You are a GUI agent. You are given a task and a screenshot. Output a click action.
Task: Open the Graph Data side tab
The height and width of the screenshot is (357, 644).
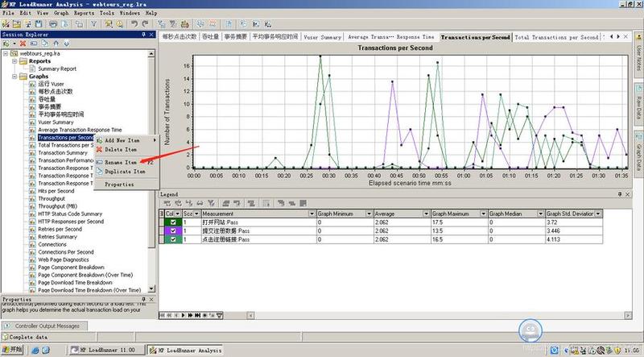pos(638,153)
